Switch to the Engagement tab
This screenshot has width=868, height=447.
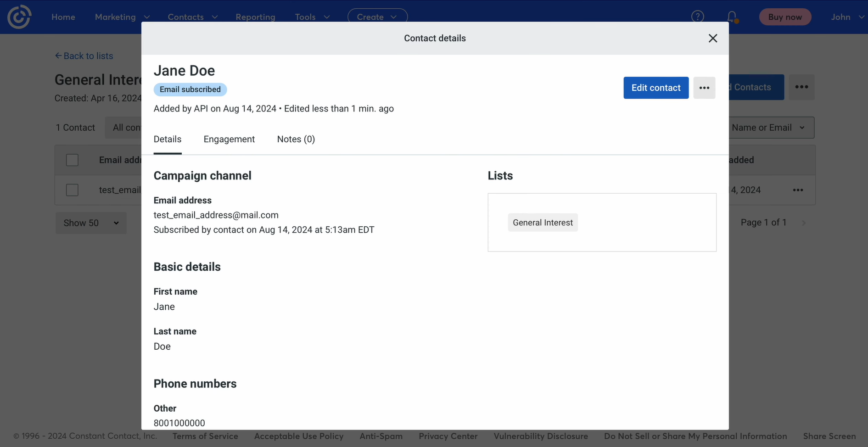click(229, 139)
